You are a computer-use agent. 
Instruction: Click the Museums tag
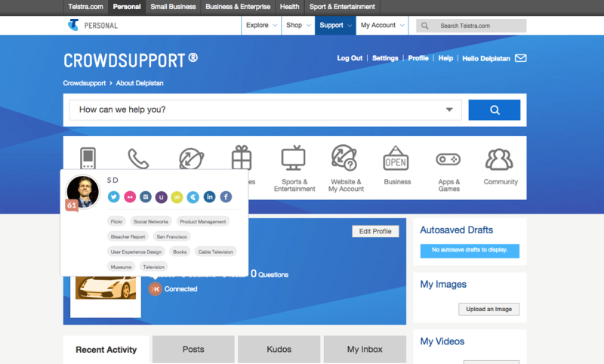(x=121, y=267)
